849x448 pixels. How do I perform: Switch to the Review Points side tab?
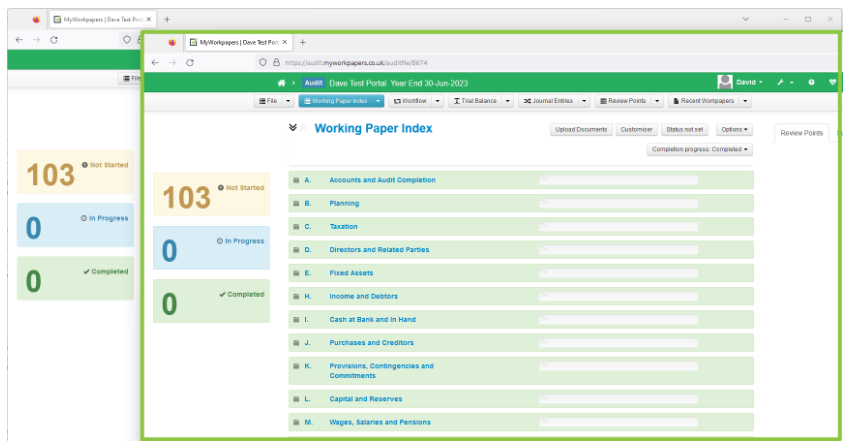tap(801, 133)
